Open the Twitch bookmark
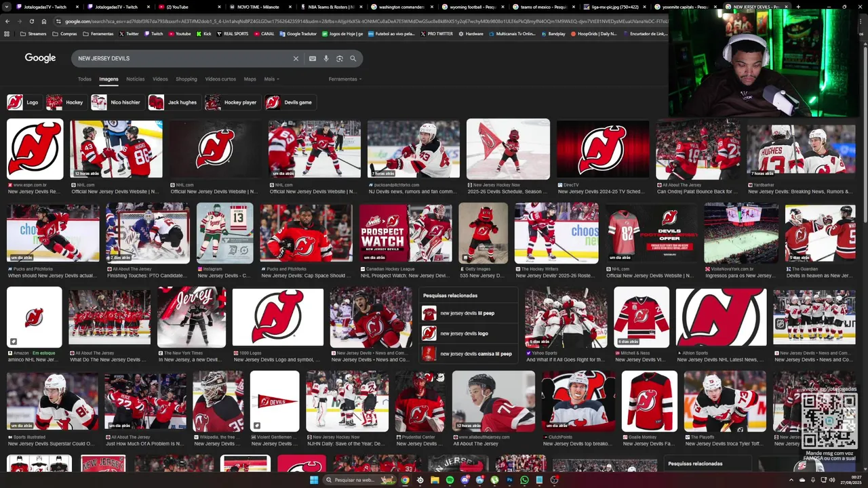 tap(153, 33)
